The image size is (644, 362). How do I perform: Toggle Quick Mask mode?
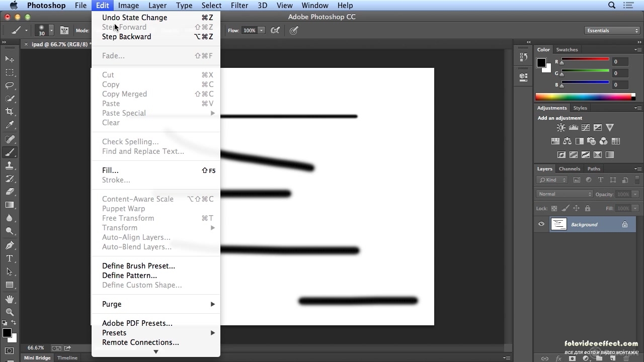click(10, 350)
